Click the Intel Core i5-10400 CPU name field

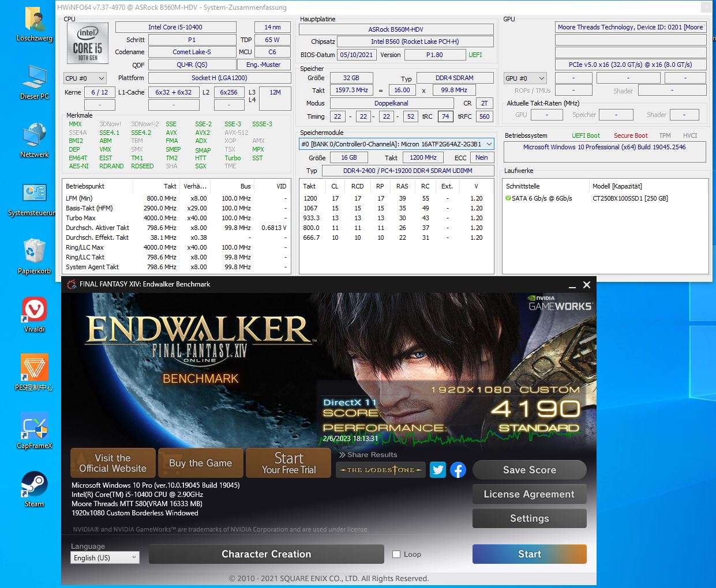[175, 27]
